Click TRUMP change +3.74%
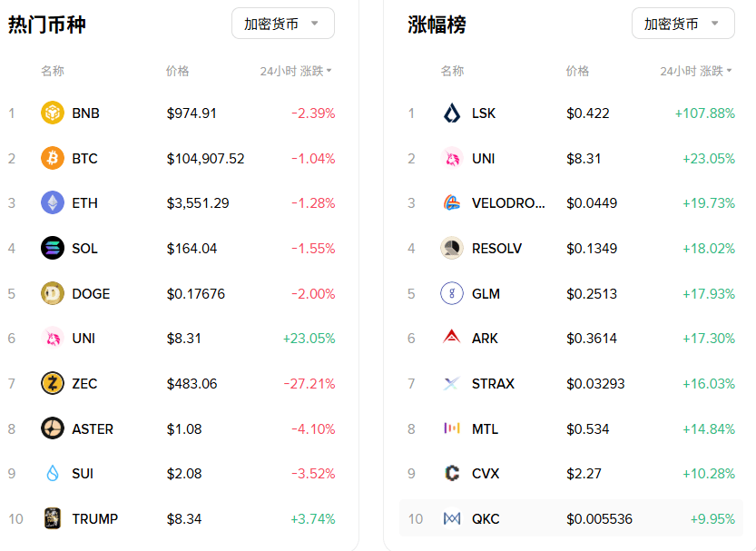 [x=312, y=518]
